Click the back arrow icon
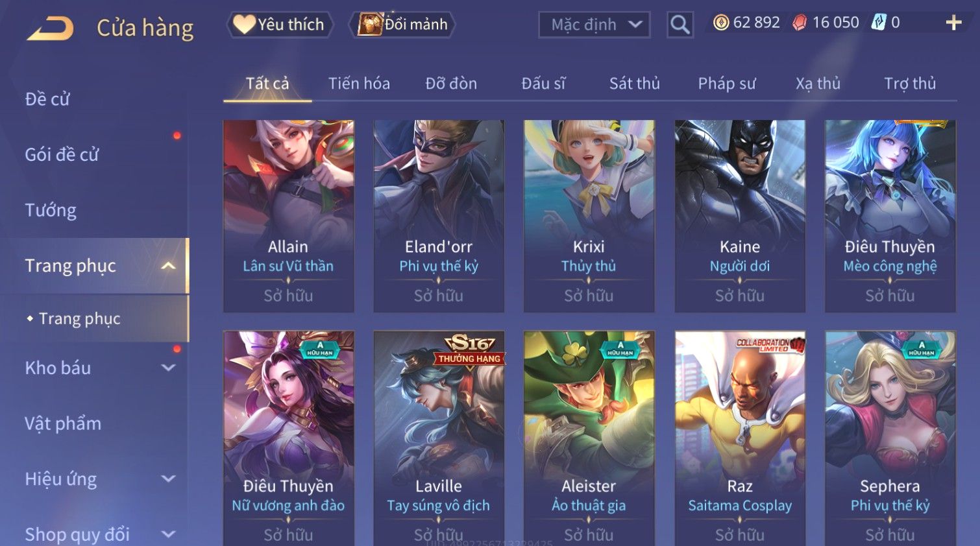 point(50,28)
